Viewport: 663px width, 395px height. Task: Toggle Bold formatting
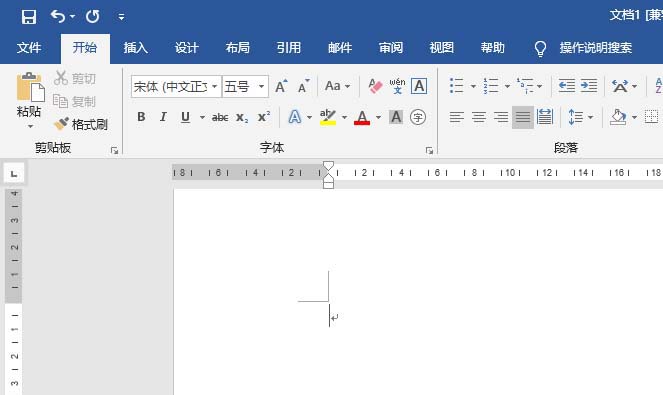pyautogui.click(x=141, y=117)
